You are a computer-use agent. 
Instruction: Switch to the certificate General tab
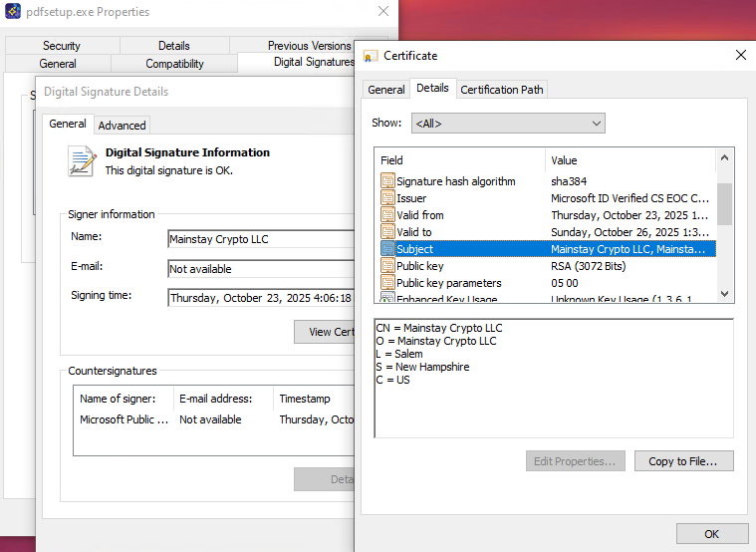click(386, 90)
